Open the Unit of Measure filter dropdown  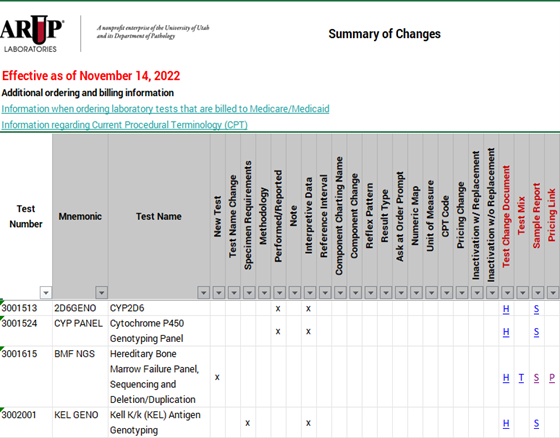pyautogui.click(x=431, y=293)
